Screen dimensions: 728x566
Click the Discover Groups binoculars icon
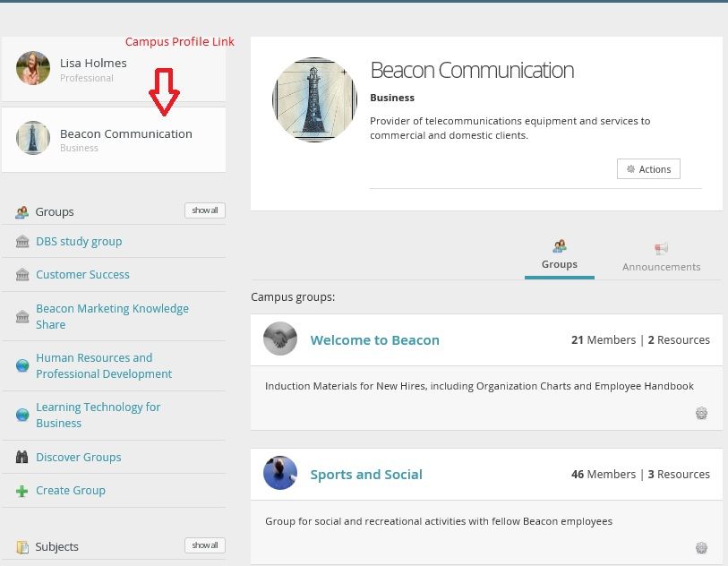click(x=21, y=457)
